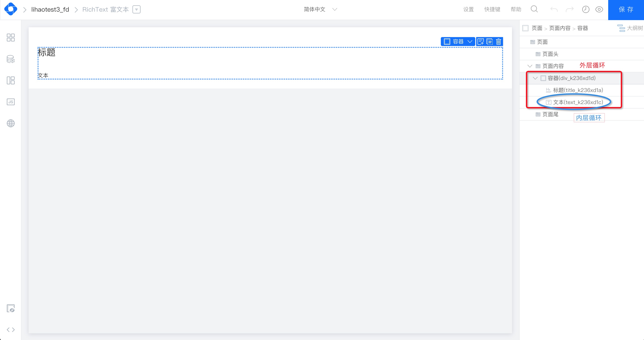Open the JS actions panel
Image resolution: width=644 pixels, height=340 pixels.
point(11,102)
